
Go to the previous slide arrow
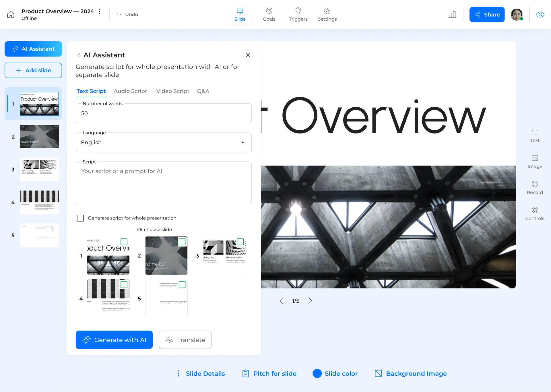click(x=282, y=301)
